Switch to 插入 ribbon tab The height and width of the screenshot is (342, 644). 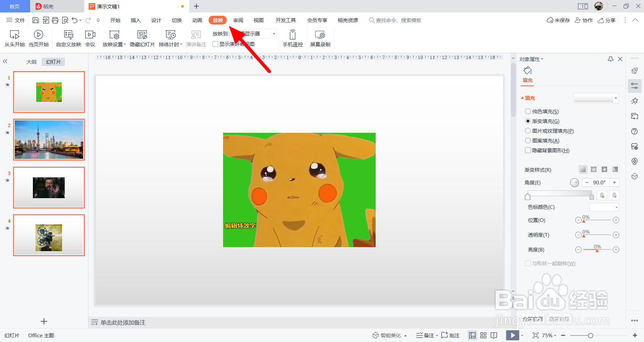click(x=136, y=20)
